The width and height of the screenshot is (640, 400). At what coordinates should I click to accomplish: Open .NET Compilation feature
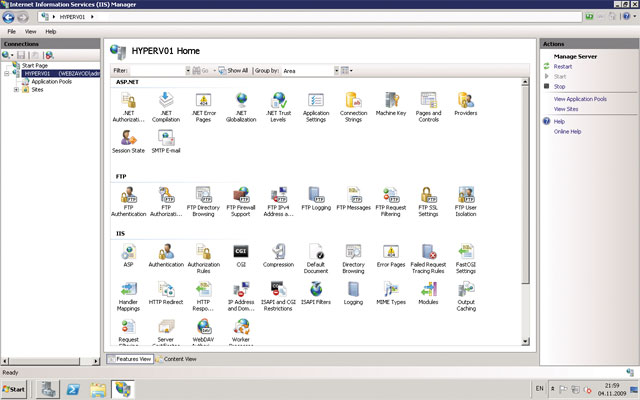point(166,107)
